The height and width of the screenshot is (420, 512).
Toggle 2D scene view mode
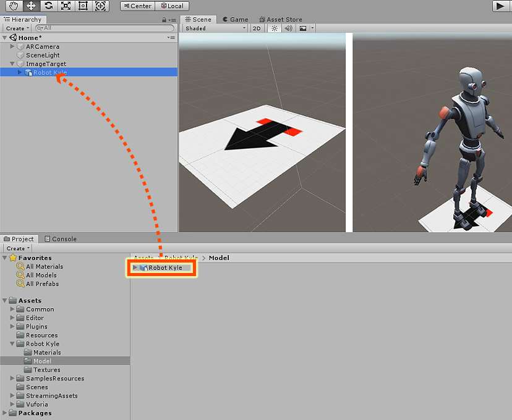[257, 28]
